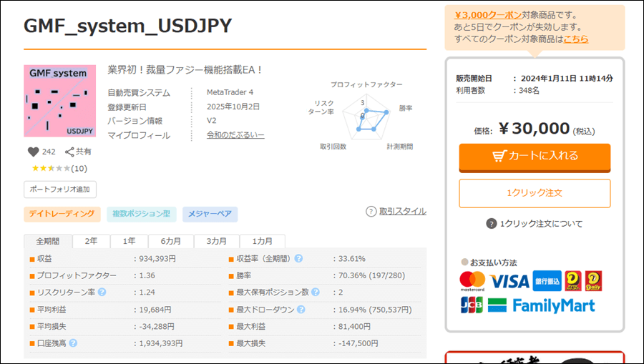This screenshot has width=644, height=364.
Task: Click the share icon
Action: [x=69, y=152]
